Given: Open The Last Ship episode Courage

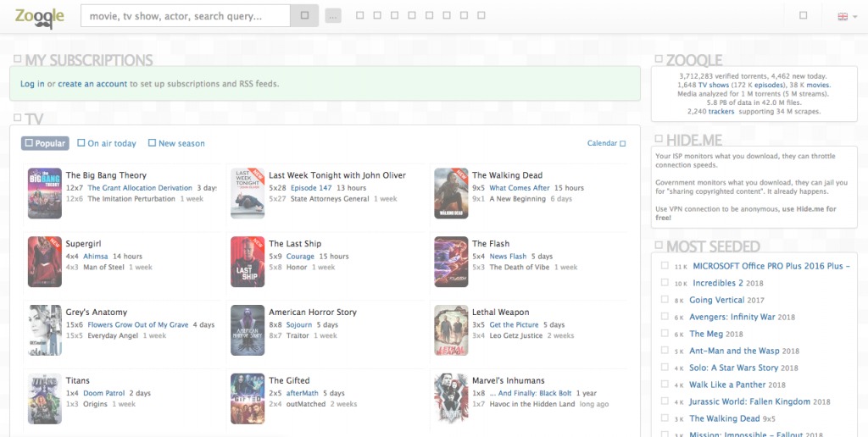Looking at the screenshot, I should point(300,257).
